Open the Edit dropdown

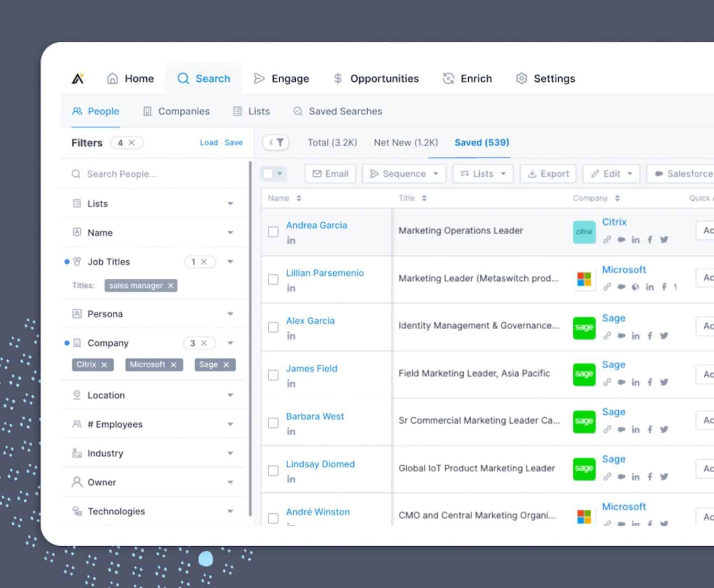click(x=611, y=173)
